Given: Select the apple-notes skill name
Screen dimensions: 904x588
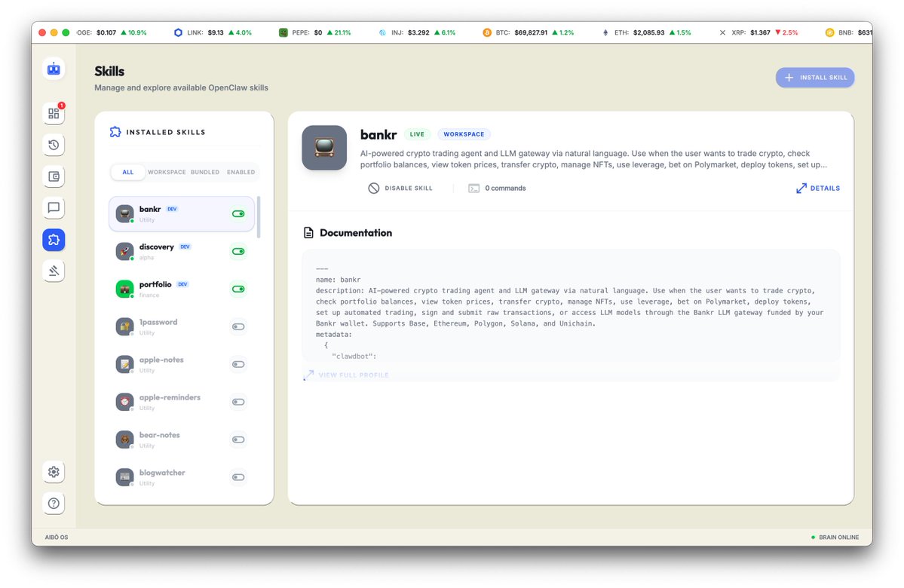Looking at the screenshot, I should [161, 360].
